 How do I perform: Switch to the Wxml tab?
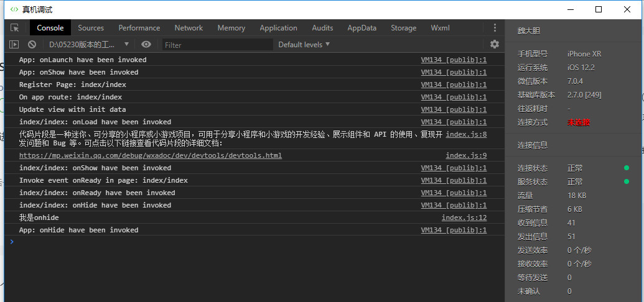[440, 28]
